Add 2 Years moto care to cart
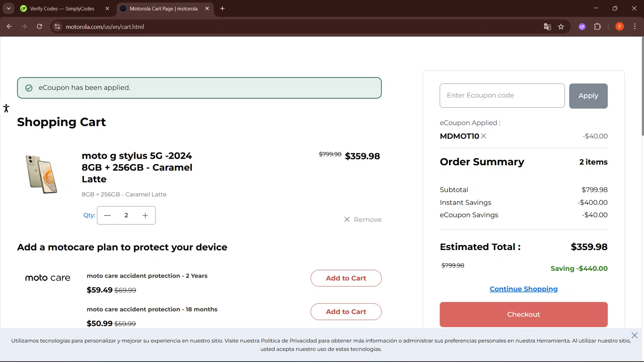This screenshot has width=644, height=362. click(346, 278)
